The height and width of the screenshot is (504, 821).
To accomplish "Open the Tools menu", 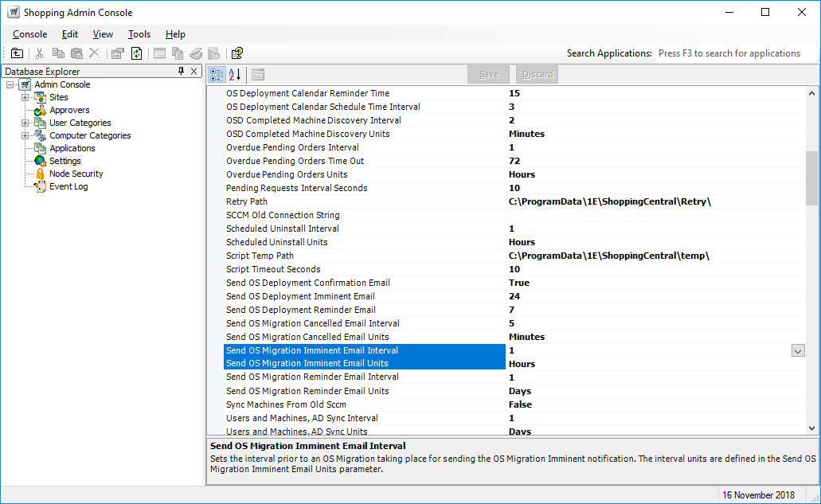I will click(x=139, y=34).
